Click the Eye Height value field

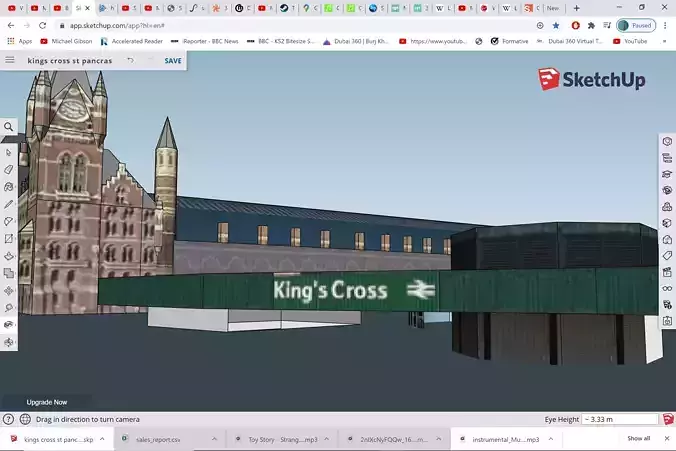tap(620, 419)
